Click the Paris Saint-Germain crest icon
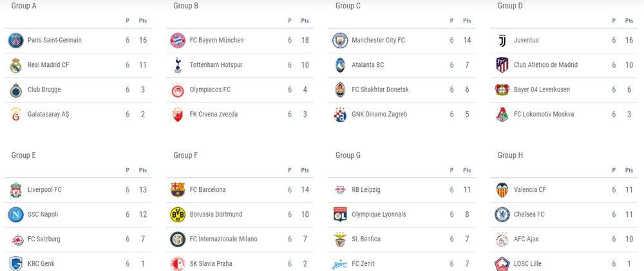This screenshot has height=271, width=644. coord(15,41)
